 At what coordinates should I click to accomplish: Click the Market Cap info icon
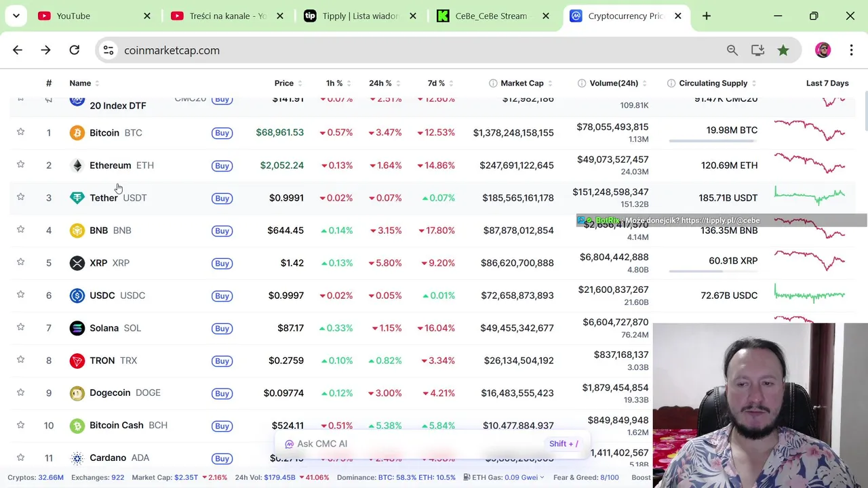tap(493, 83)
